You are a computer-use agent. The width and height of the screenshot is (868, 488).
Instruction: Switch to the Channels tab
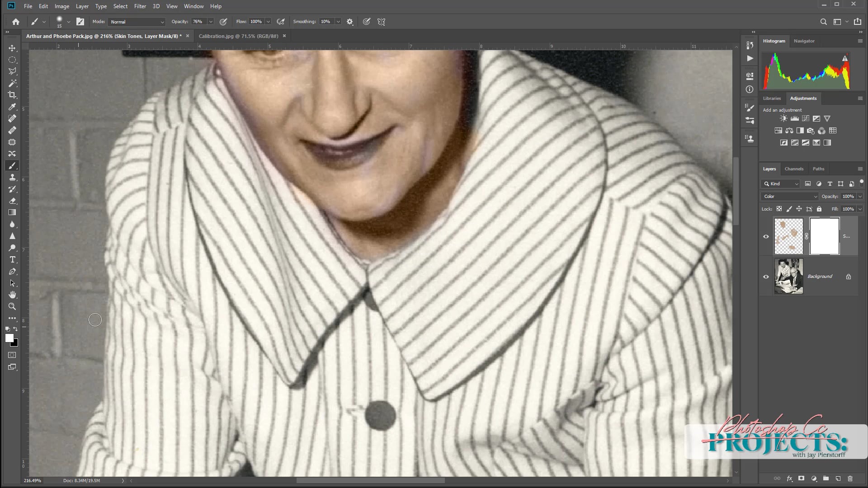(794, 169)
